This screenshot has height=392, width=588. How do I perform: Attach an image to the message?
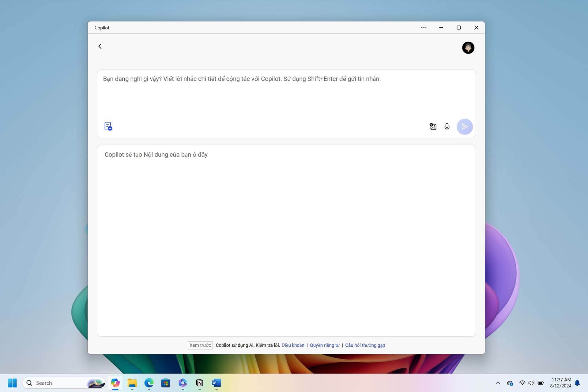[433, 126]
